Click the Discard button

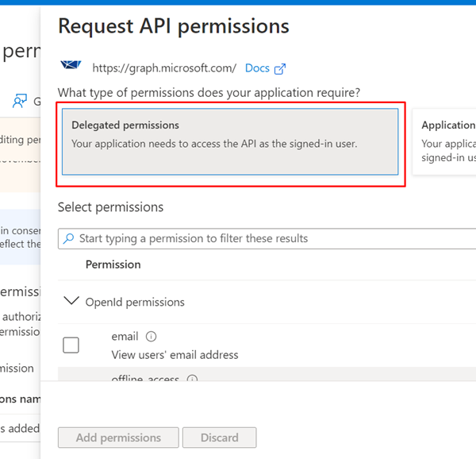[219, 438]
